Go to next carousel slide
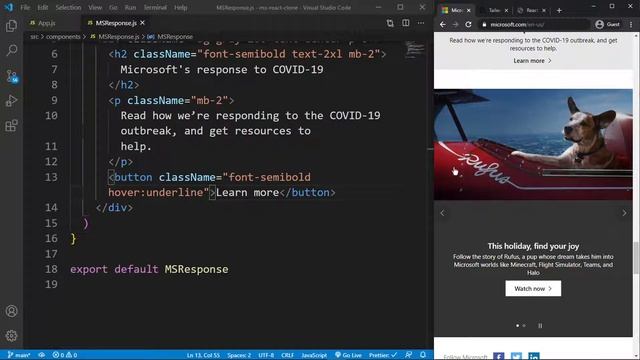The image size is (640, 360). [624, 213]
